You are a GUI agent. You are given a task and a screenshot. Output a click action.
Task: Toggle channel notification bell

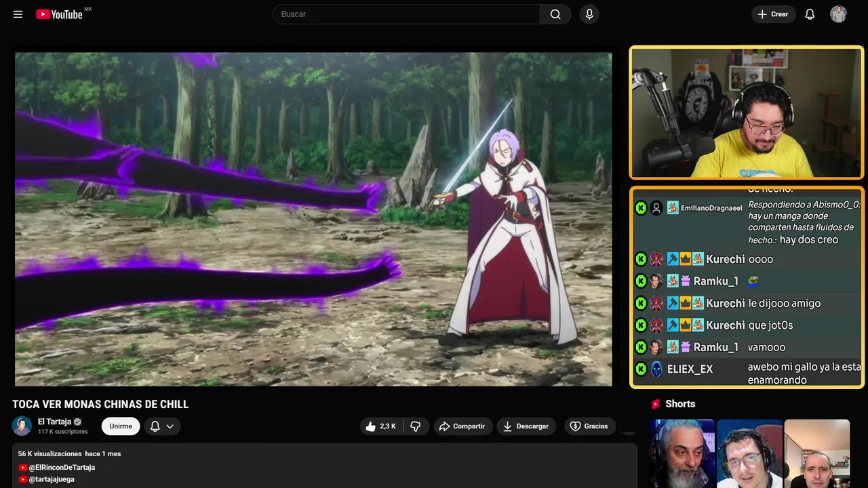(155, 426)
